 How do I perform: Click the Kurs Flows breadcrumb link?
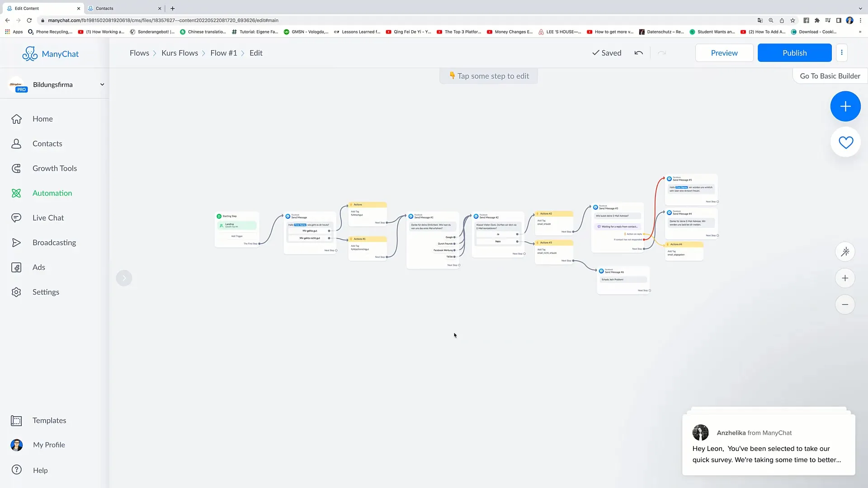pos(179,53)
